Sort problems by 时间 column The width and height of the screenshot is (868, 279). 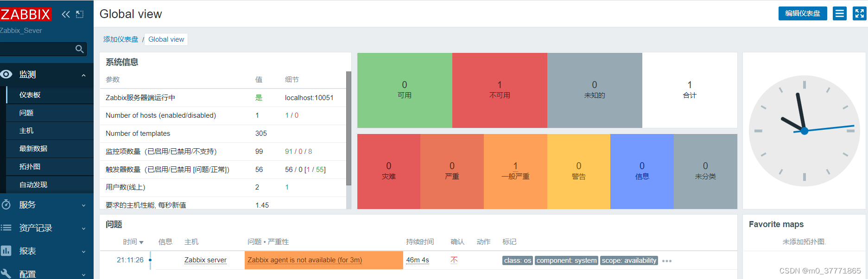click(x=133, y=242)
